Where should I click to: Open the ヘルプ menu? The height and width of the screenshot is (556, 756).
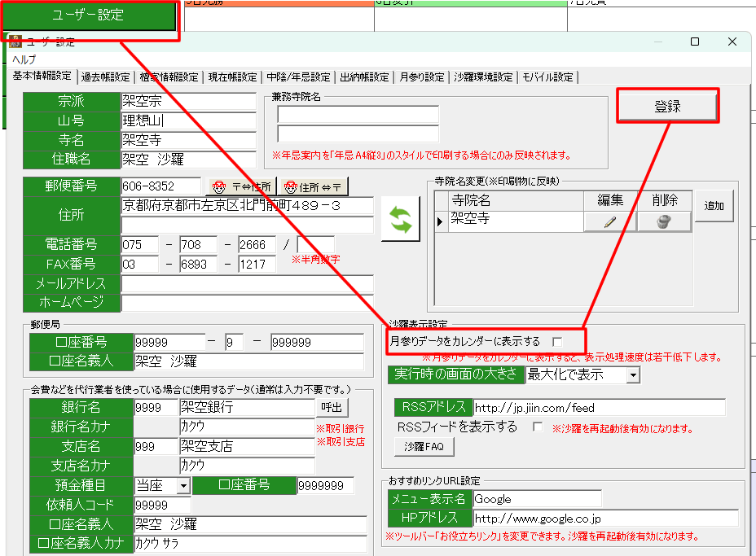point(24,59)
